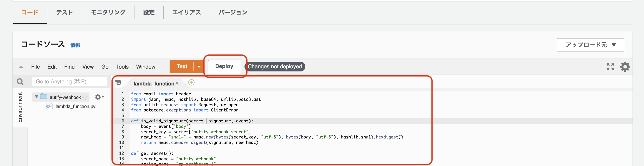Click the 'return hmac.compare_digest' line

(x=200, y=142)
